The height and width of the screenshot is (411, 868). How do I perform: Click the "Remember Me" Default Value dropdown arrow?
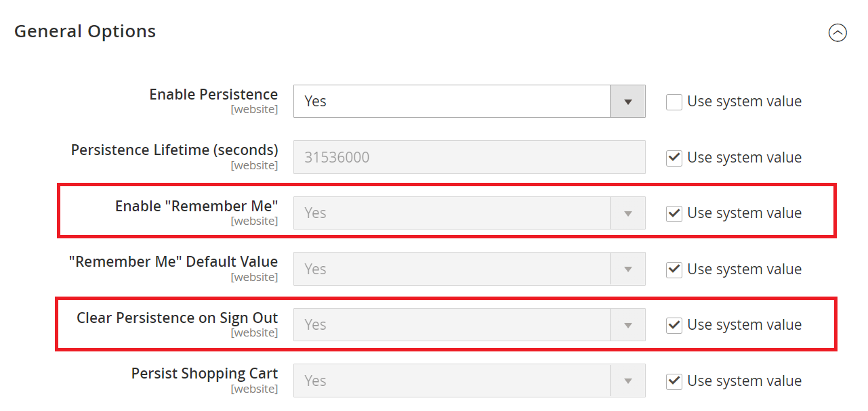pos(628,269)
